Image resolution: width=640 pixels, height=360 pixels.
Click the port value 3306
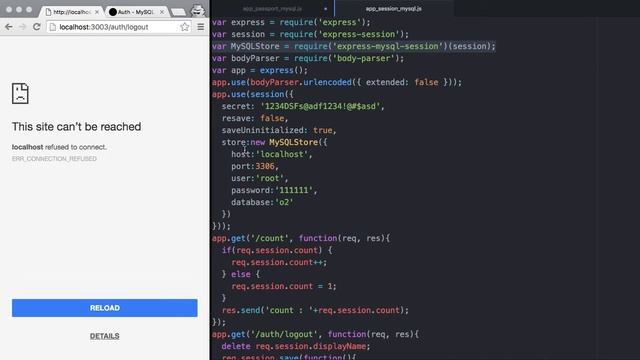click(265, 166)
